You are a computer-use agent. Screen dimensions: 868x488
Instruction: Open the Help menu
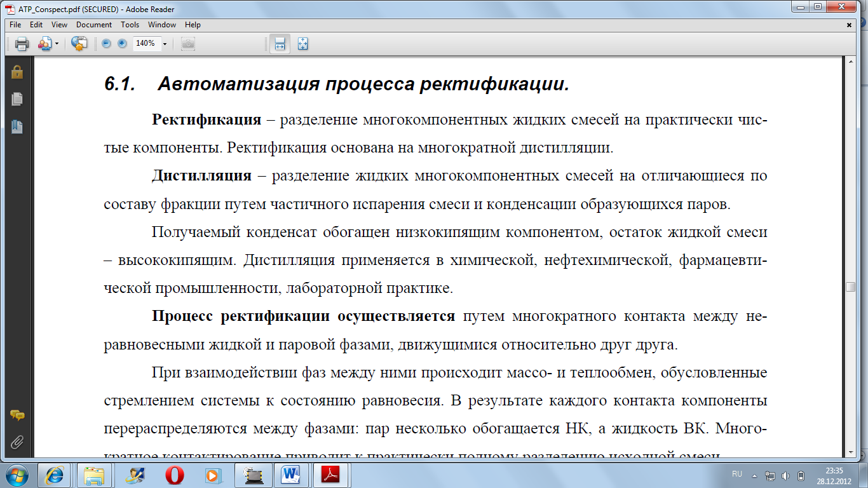point(193,25)
